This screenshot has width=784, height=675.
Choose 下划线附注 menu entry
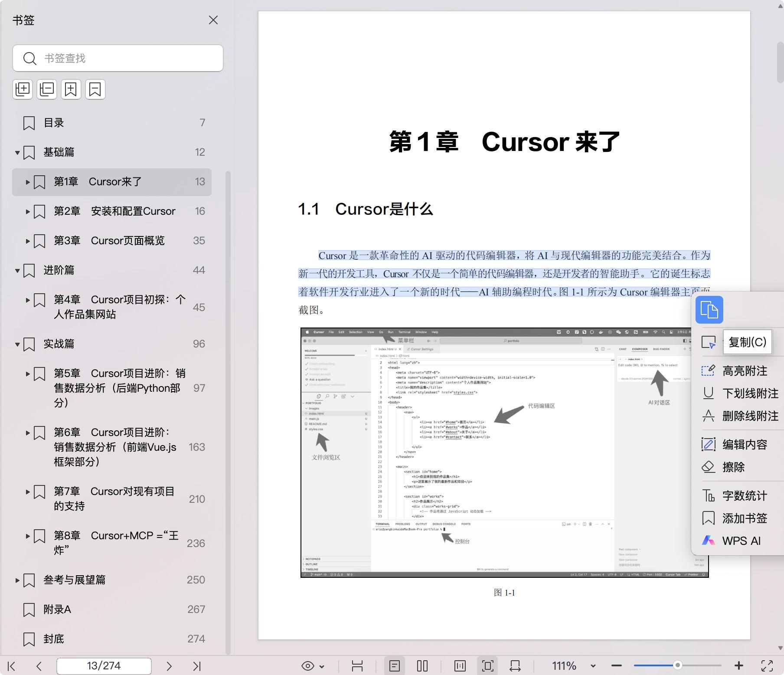pyautogui.click(x=742, y=393)
